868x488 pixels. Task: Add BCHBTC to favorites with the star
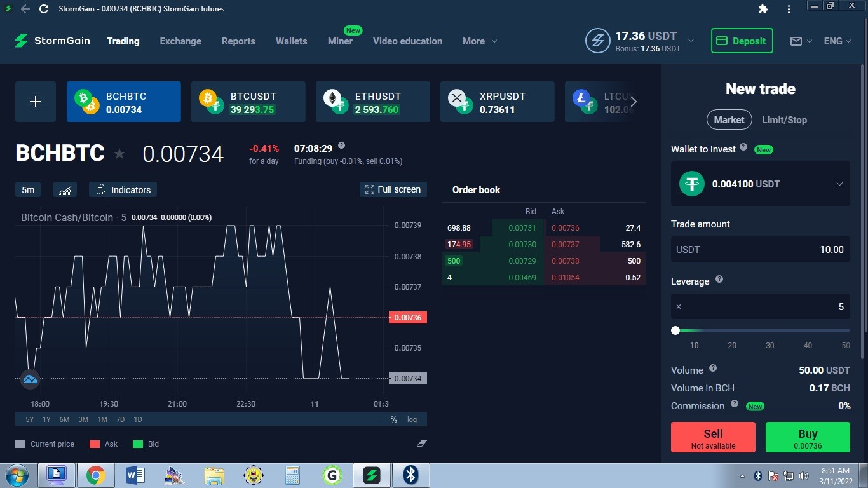click(x=119, y=154)
